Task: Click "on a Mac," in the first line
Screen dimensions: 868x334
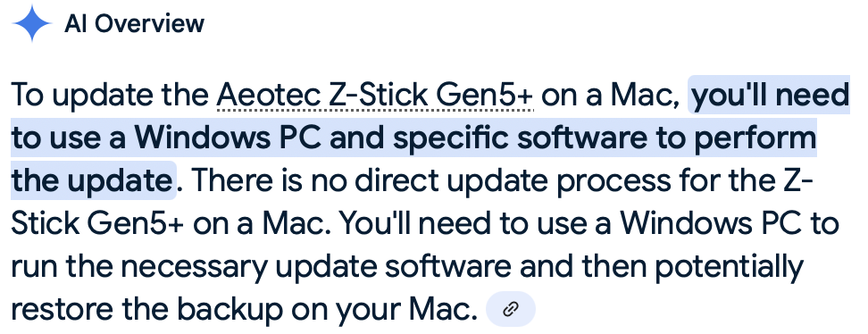Action: pyautogui.click(x=611, y=96)
